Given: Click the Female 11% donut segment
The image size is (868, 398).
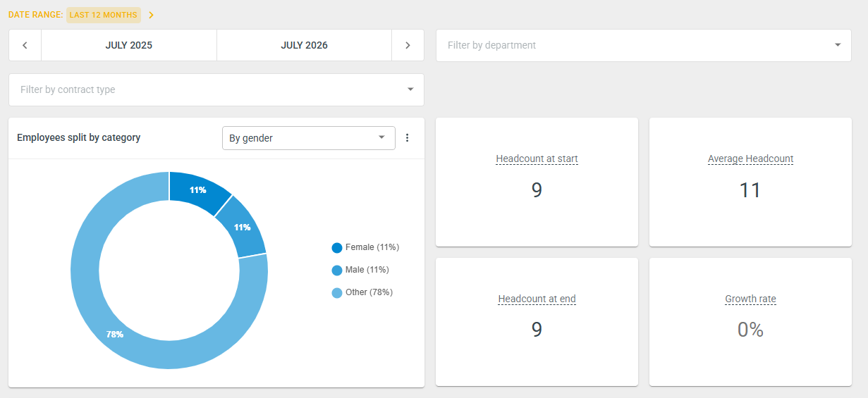Looking at the screenshot, I should [198, 189].
